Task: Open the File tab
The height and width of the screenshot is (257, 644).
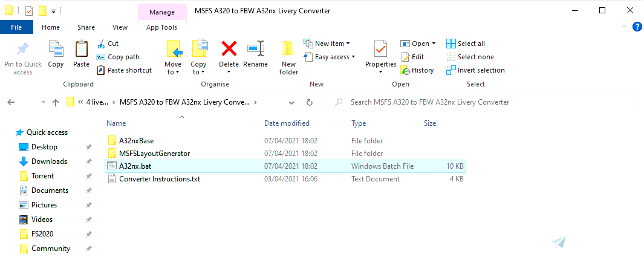Action: click(16, 27)
